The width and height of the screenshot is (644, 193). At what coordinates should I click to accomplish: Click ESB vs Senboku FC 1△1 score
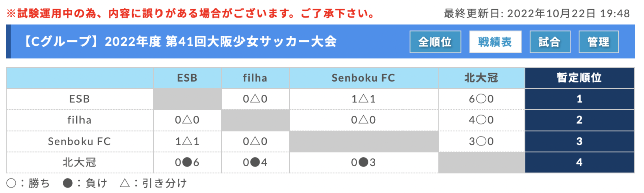[364, 99]
